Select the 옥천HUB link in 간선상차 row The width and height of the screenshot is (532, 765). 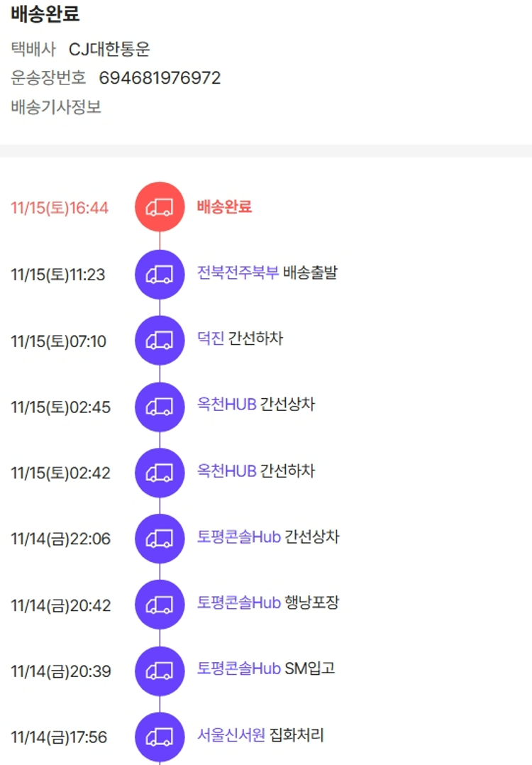(x=226, y=404)
